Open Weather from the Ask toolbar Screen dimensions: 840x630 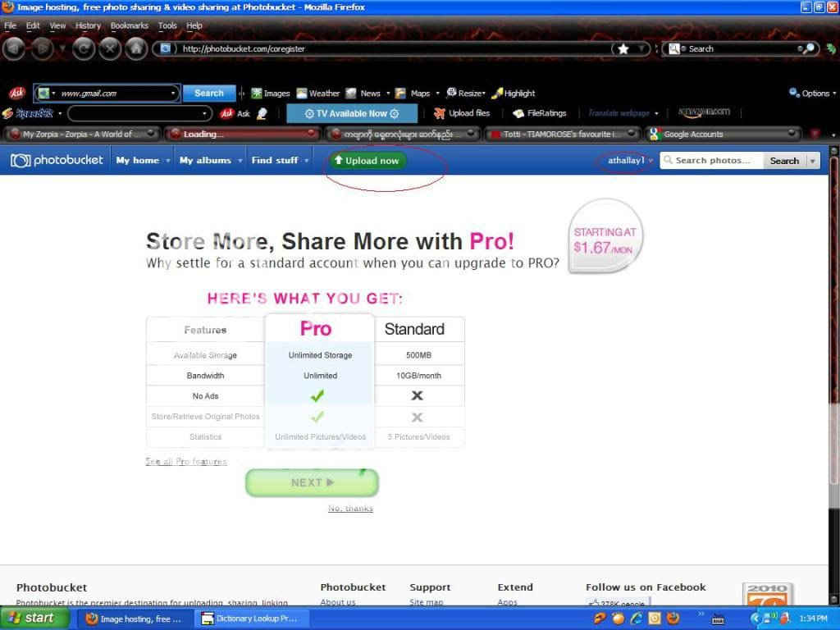click(318, 94)
